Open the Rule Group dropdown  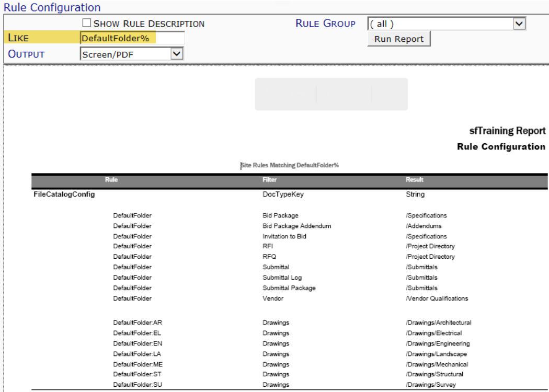447,24
